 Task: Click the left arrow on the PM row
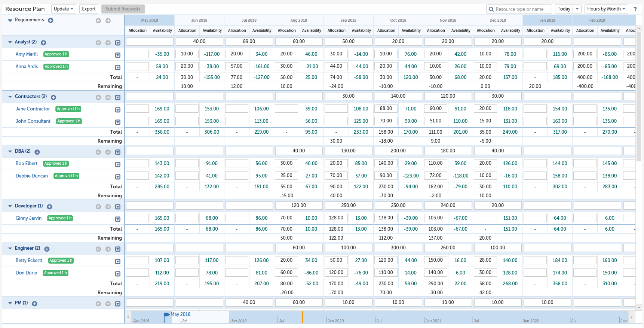point(98,304)
